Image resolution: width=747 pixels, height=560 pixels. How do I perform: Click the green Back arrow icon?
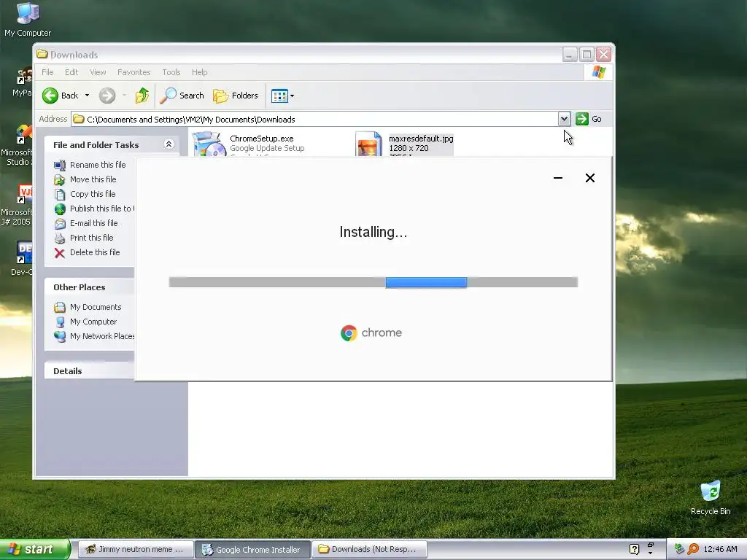50,96
